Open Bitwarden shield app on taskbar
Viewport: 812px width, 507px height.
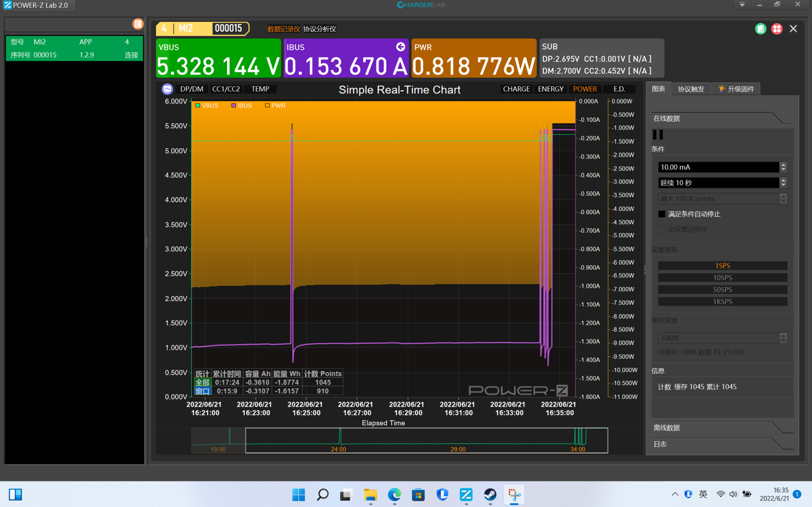[442, 494]
